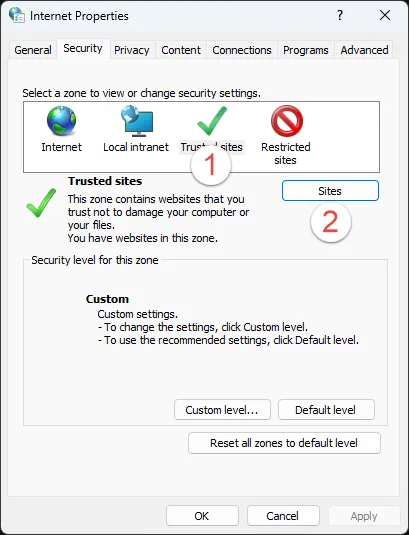
Task: Switch to the General tab
Action: (x=33, y=50)
